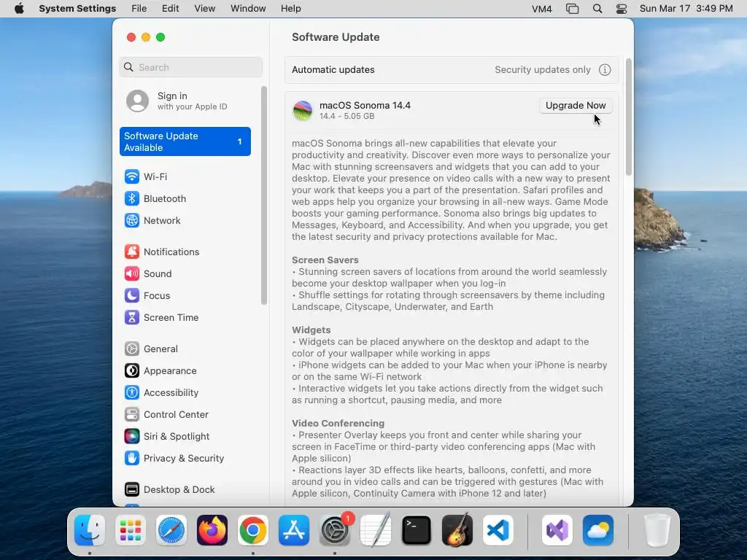This screenshot has width=747, height=560.
Task: Click the 'Widgets' heading
Action: (311, 330)
